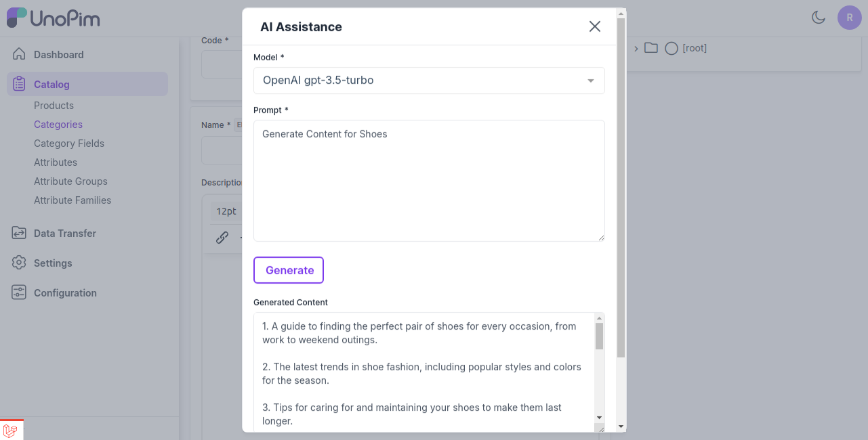868x440 pixels.
Task: Open the Products menu item
Action: click(x=54, y=106)
